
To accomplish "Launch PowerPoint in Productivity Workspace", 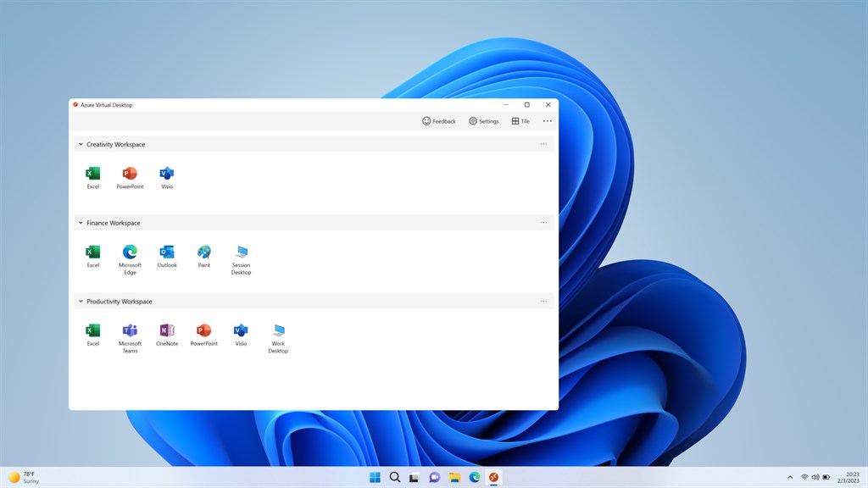I will tap(203, 335).
